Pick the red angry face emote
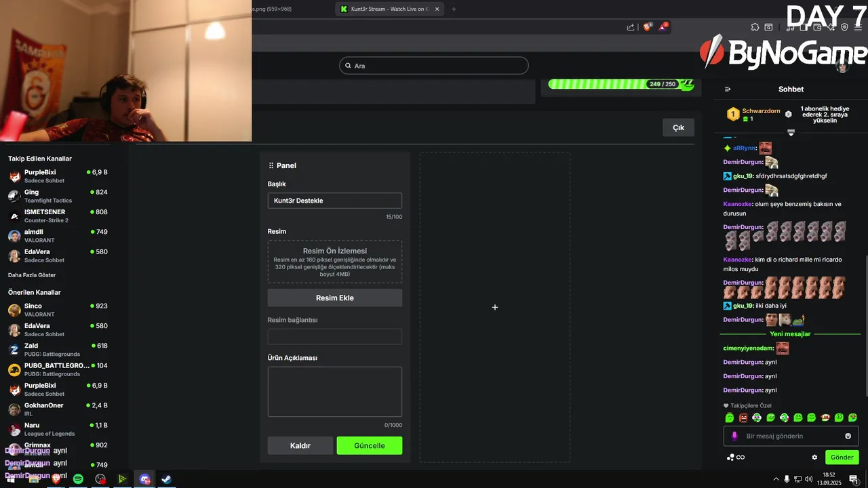The width and height of the screenshot is (868, 488). [743, 418]
